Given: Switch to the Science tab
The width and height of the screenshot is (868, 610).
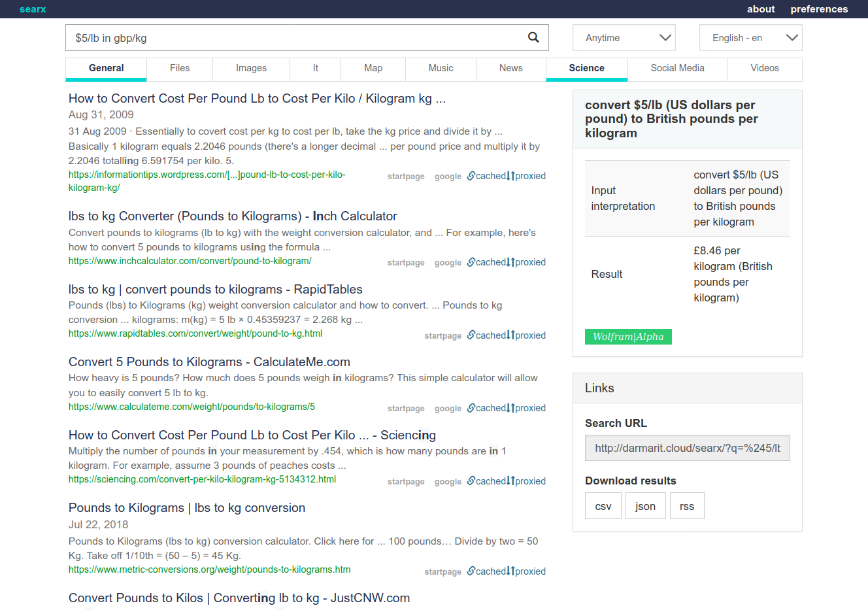Looking at the screenshot, I should click(x=586, y=69).
